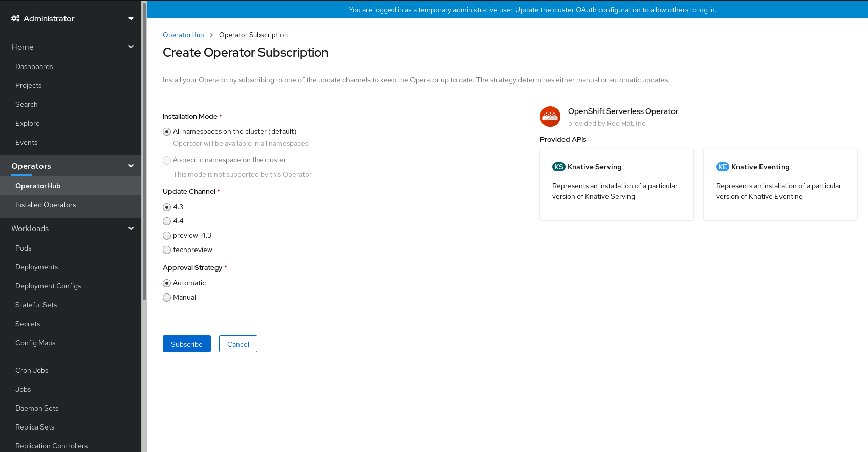This screenshot has height=452, width=868.
Task: Choose update channel preview-4.3
Action: click(167, 236)
